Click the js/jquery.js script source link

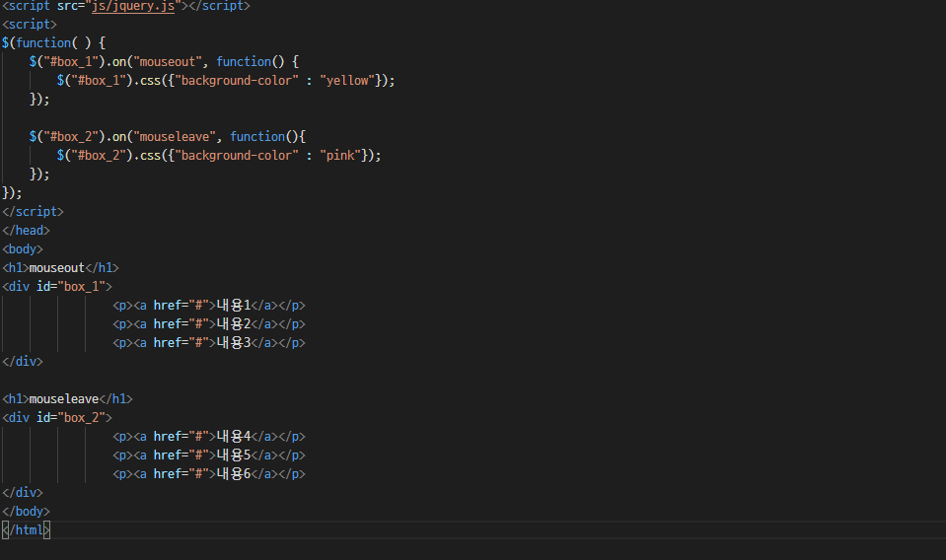point(133,6)
